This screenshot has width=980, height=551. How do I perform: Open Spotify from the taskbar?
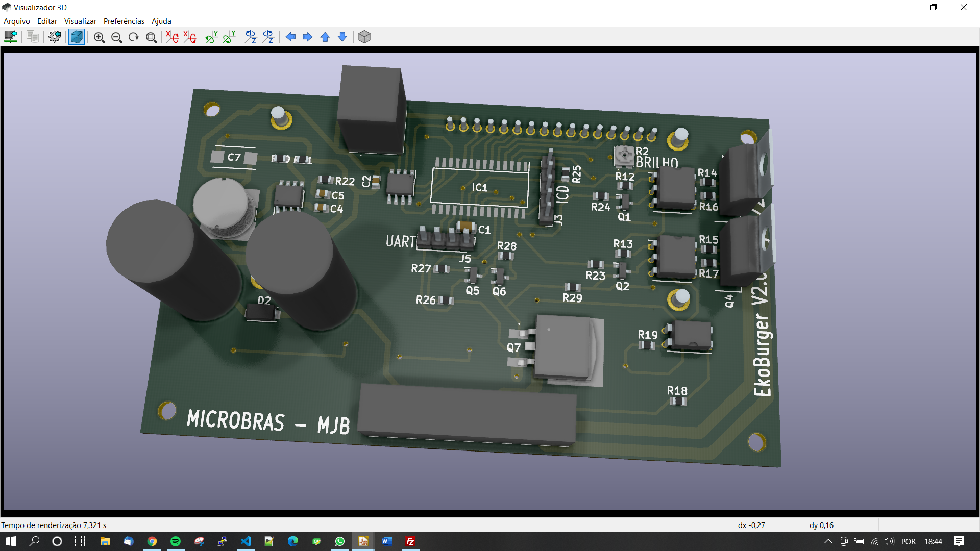pyautogui.click(x=176, y=541)
